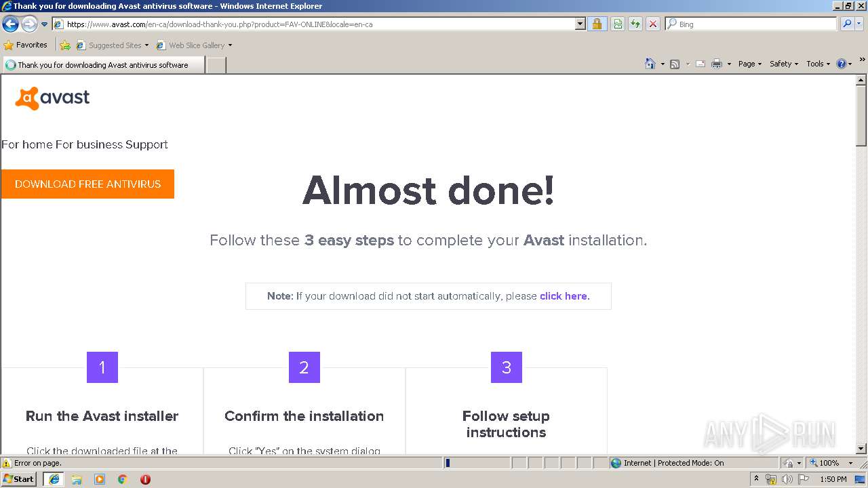This screenshot has width=868, height=488.
Task: Open Suggested Sites in favorites bar
Action: point(112,45)
